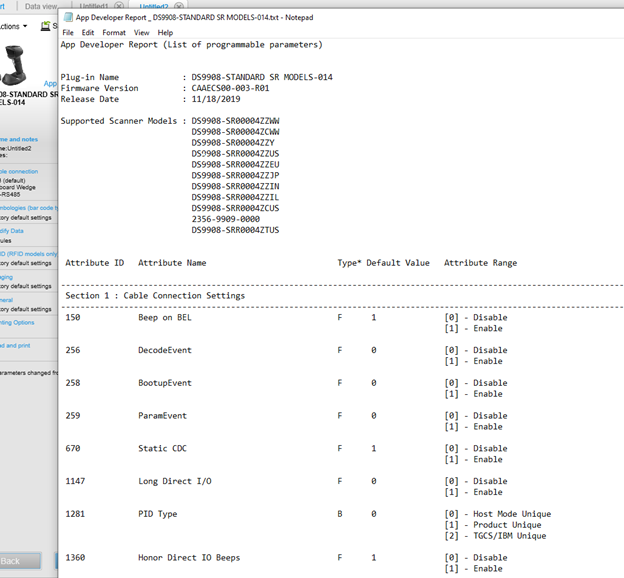Click the 'Long Direct I/O' attribute name
The width and height of the screenshot is (624, 578).
pos(175,481)
